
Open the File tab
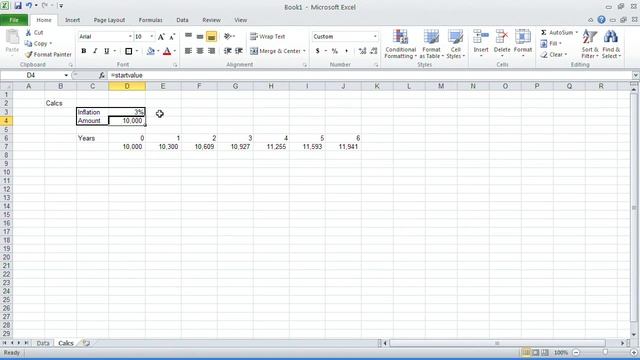[14, 20]
